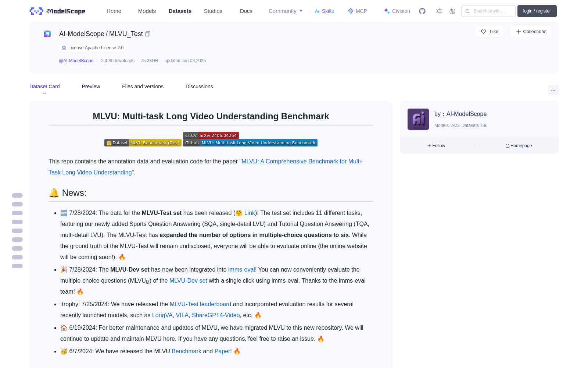Viewport: 588px width, 368px height.
Task: Click the 'Models 1923' count
Action: click(x=447, y=125)
